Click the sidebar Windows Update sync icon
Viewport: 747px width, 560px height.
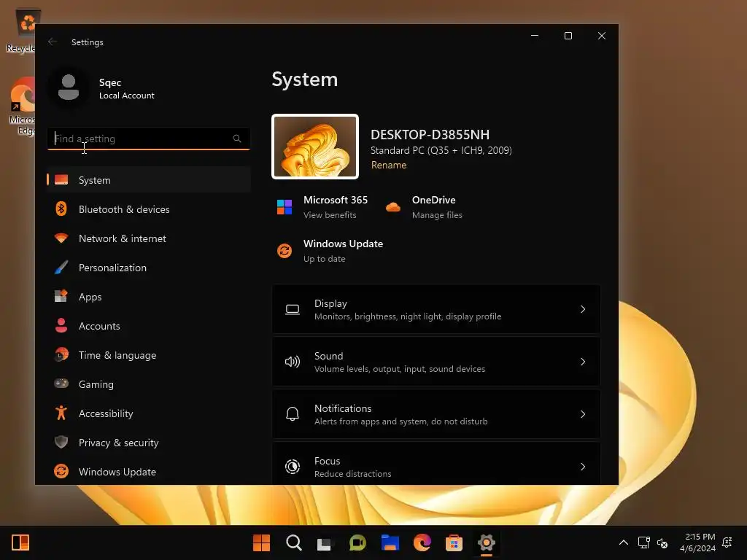point(61,471)
